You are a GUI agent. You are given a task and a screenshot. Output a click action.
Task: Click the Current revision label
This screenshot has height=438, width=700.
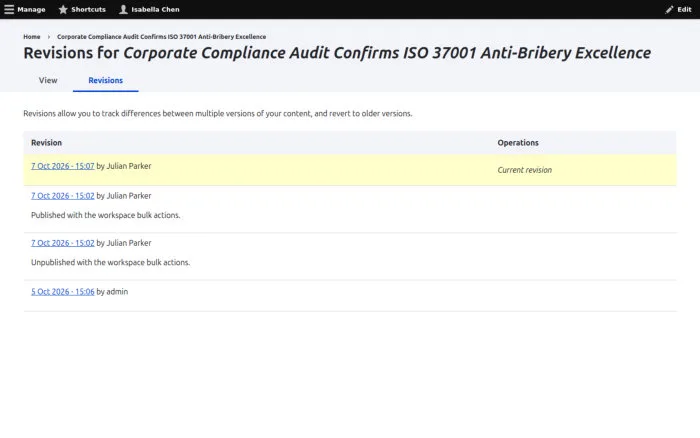[x=525, y=170]
